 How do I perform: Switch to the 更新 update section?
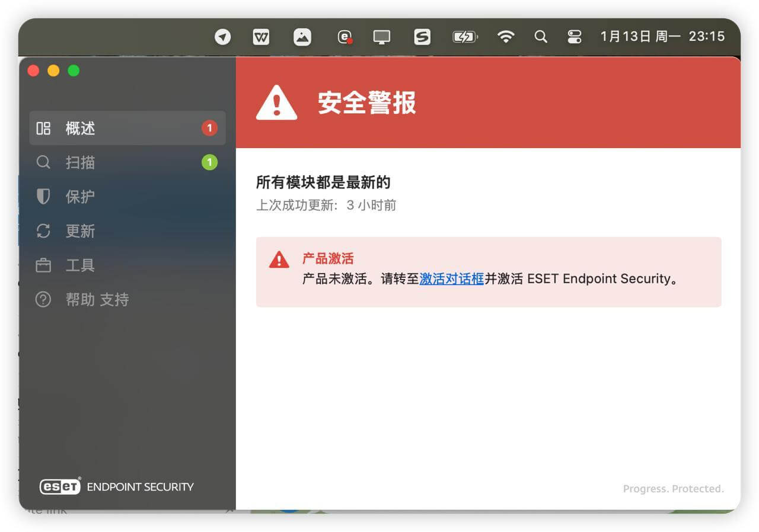(127, 231)
